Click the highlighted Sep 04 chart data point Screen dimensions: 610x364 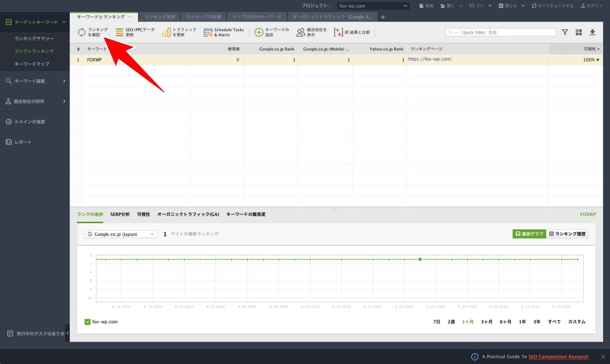420,259
